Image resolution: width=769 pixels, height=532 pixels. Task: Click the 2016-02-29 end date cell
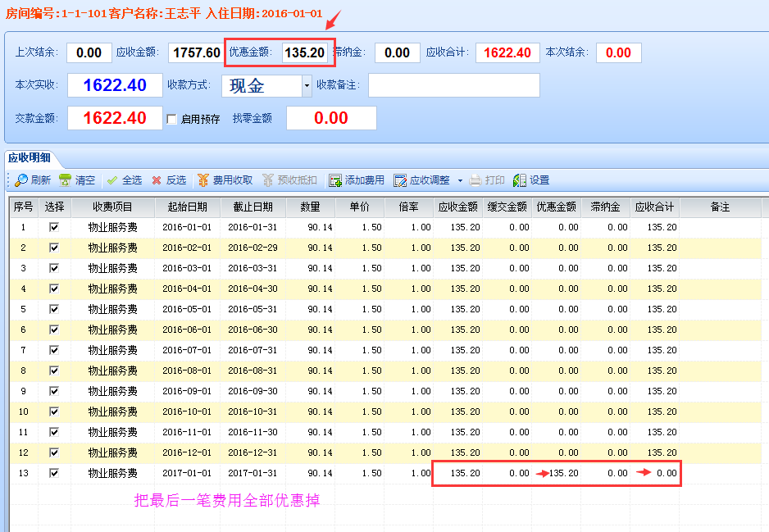pos(253,248)
